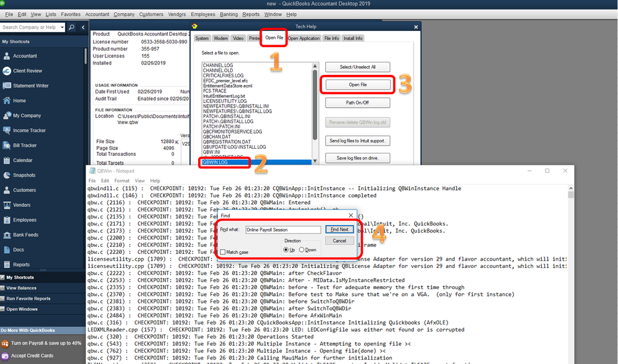Select QBW.INI in the file list
This screenshot has width=618, height=364.
click(212, 152)
